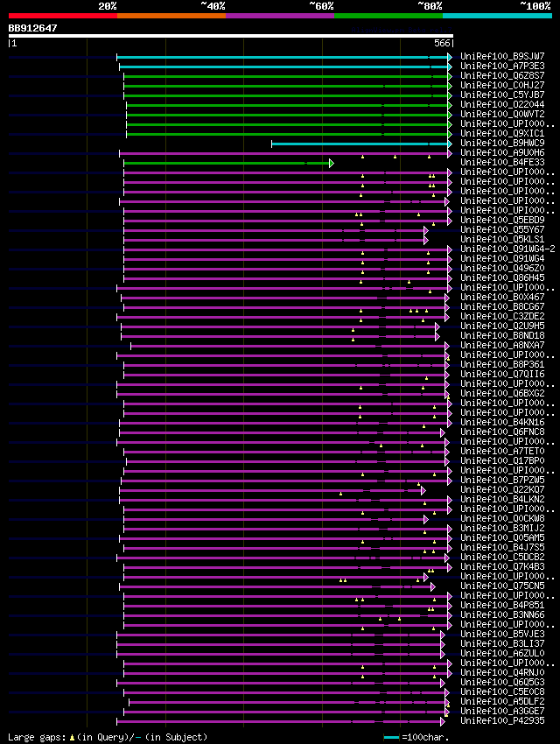
Task: Click the green alignment bar for Q6Z8S7
Action: pyautogui.click(x=286, y=76)
